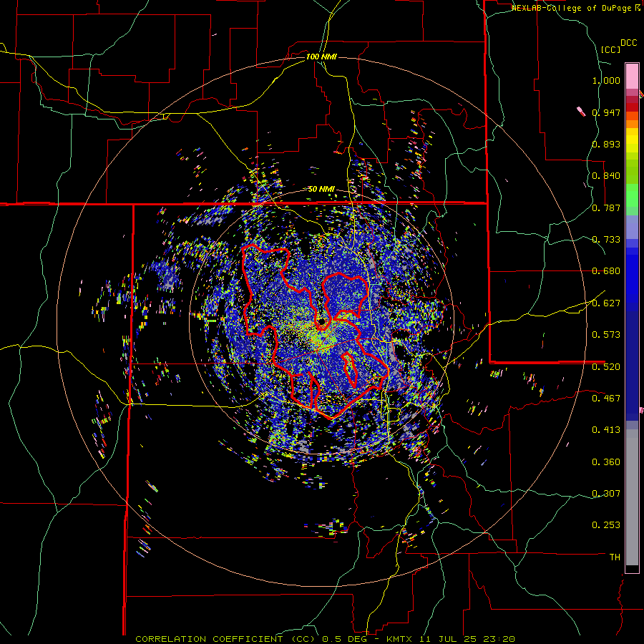Click the [CC] legend heading
This screenshot has height=644, width=644.
611,49
